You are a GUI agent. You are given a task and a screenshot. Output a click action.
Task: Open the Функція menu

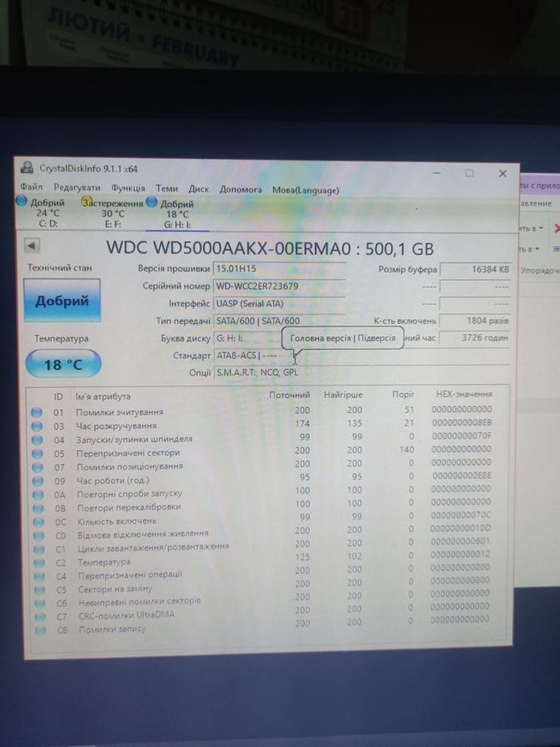128,187
